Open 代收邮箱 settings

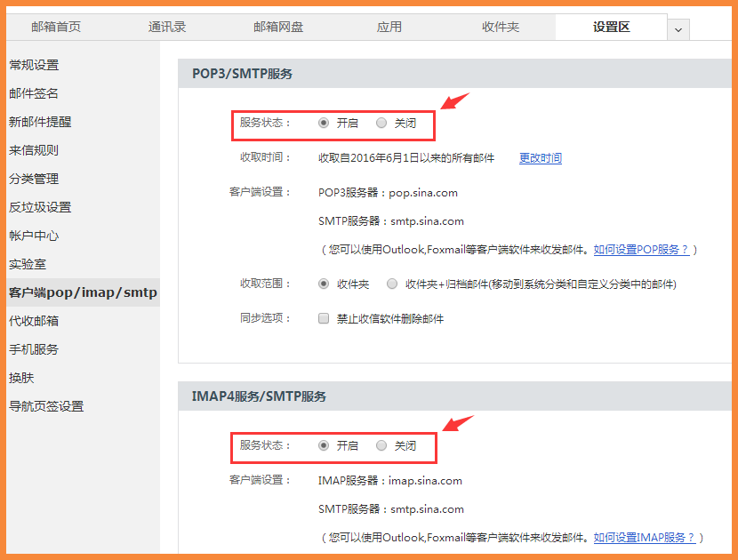pyautogui.click(x=34, y=321)
